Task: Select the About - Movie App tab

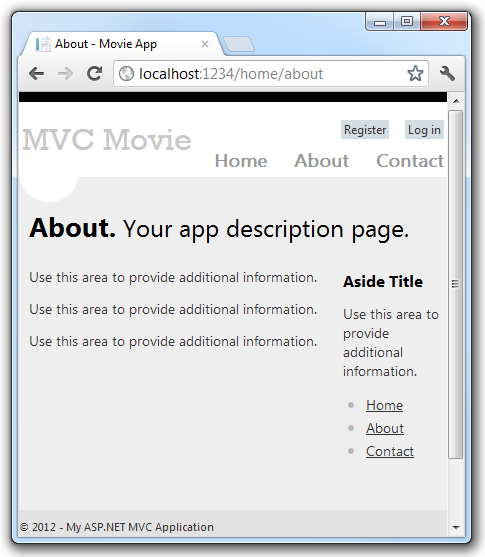Action: [122, 44]
